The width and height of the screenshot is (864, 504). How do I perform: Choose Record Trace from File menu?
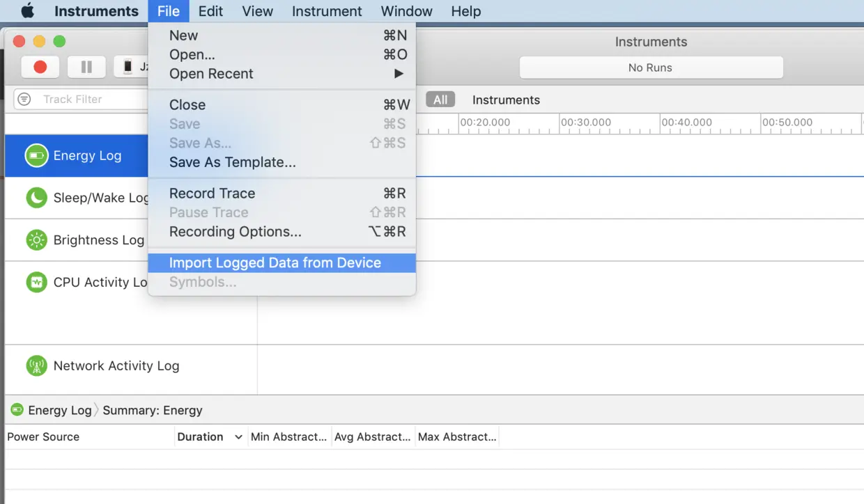[281, 194]
